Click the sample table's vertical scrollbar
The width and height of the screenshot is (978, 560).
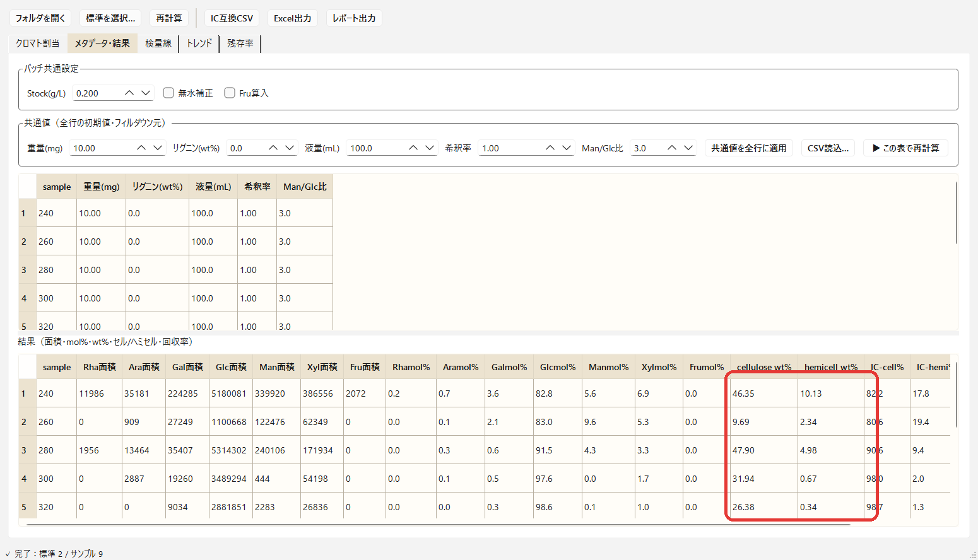coord(957,213)
